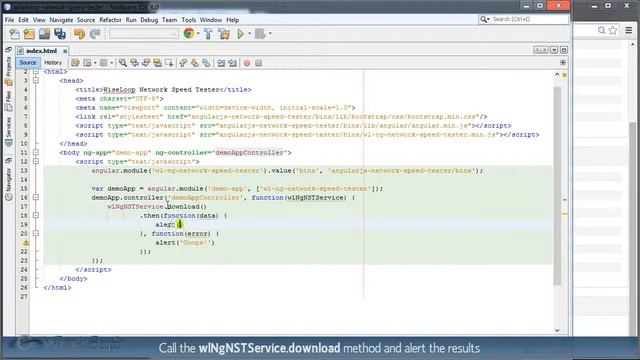The image size is (640, 360).
Task: Open the project configuration combo box
Action: pyautogui.click(x=144, y=34)
